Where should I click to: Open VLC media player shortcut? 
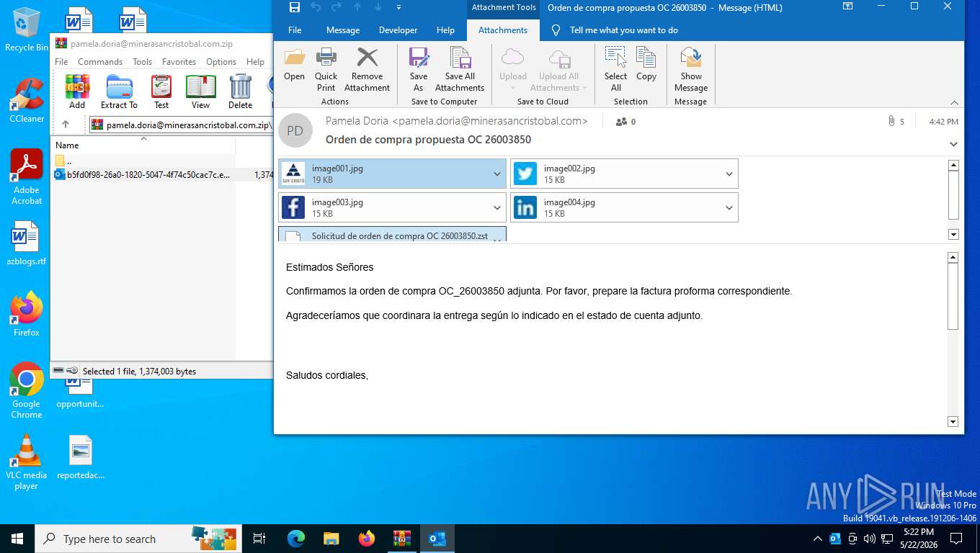point(27,462)
